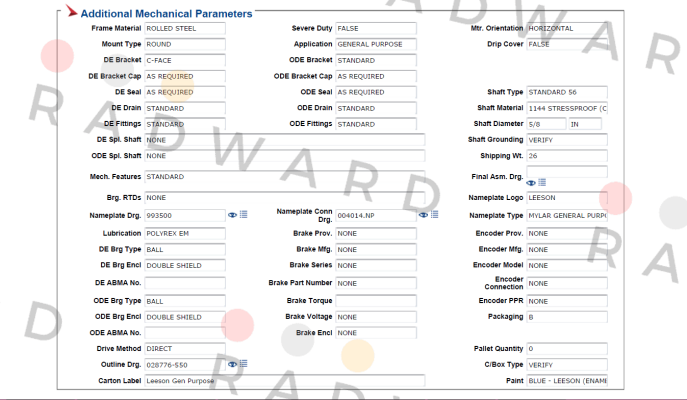
Task: Select the Nameplate Type field MYLAR GENERAL
Action: (567, 216)
